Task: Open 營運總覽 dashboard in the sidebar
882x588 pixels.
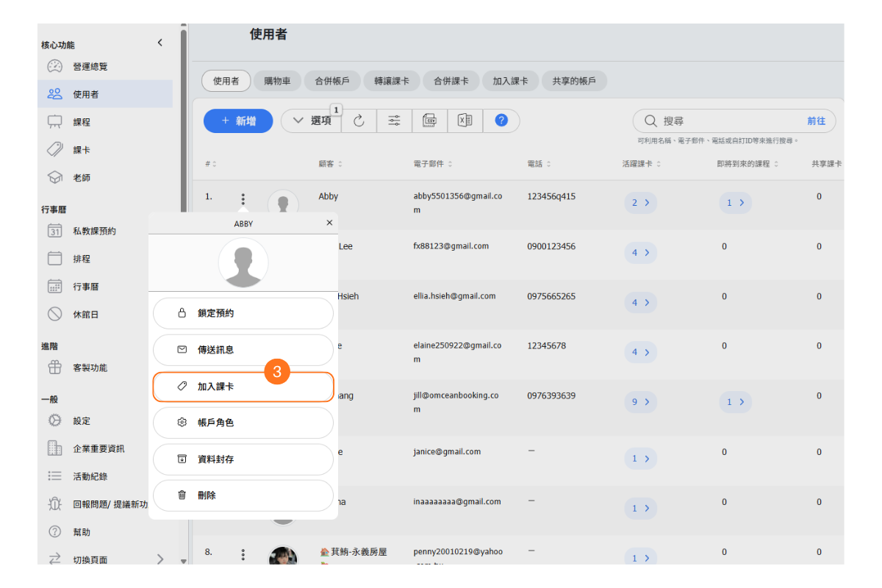Action: (x=90, y=67)
